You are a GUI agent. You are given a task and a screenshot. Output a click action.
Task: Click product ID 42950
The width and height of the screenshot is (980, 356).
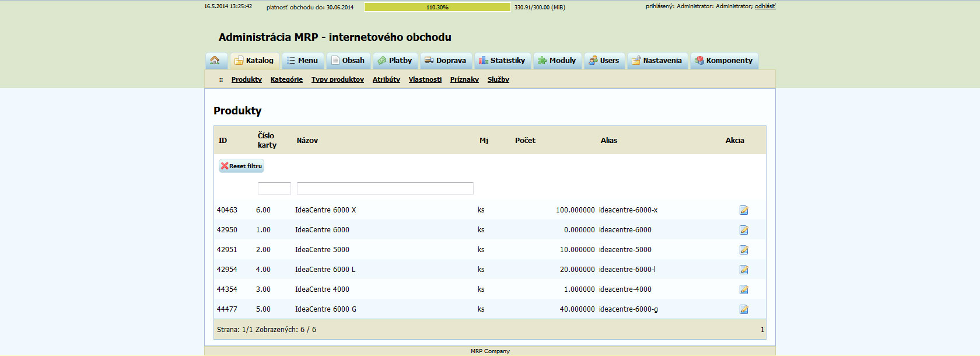click(228, 230)
